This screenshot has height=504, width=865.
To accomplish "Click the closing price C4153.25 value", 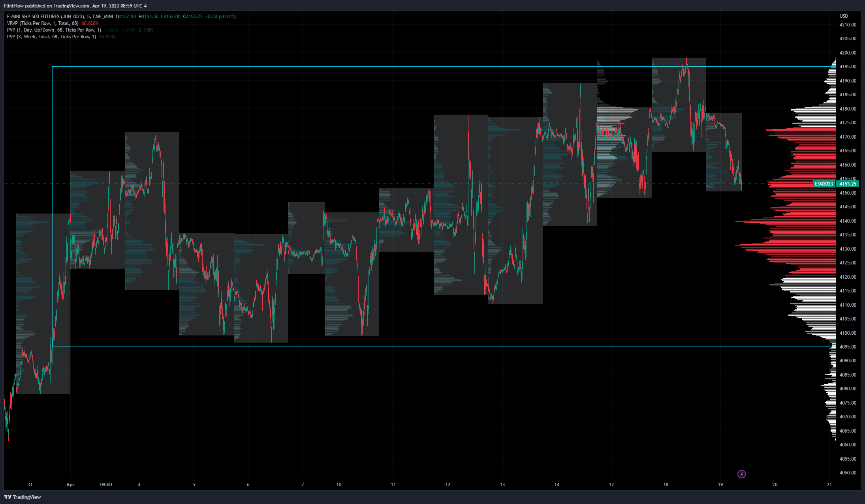I will coord(193,17).
